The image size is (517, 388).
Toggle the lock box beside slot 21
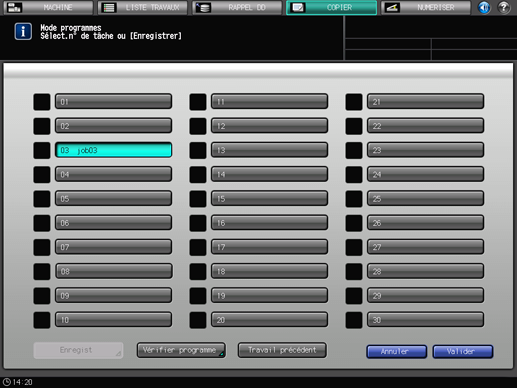click(354, 102)
